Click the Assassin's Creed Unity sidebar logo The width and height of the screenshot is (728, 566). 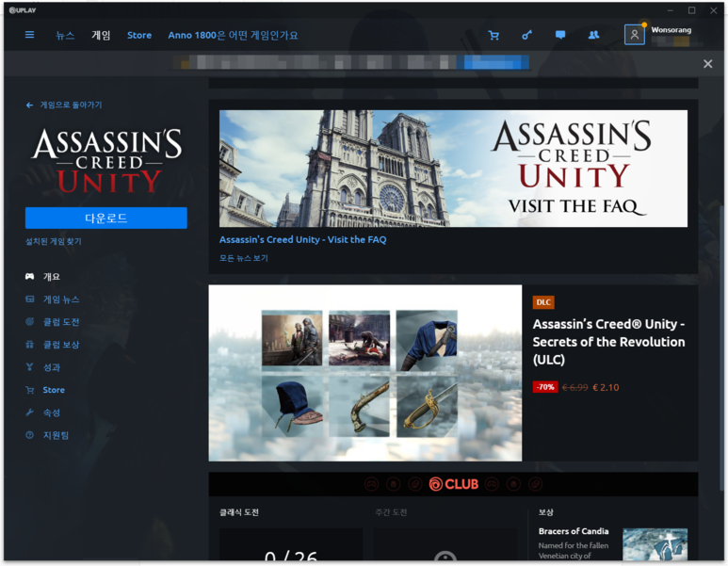106,161
